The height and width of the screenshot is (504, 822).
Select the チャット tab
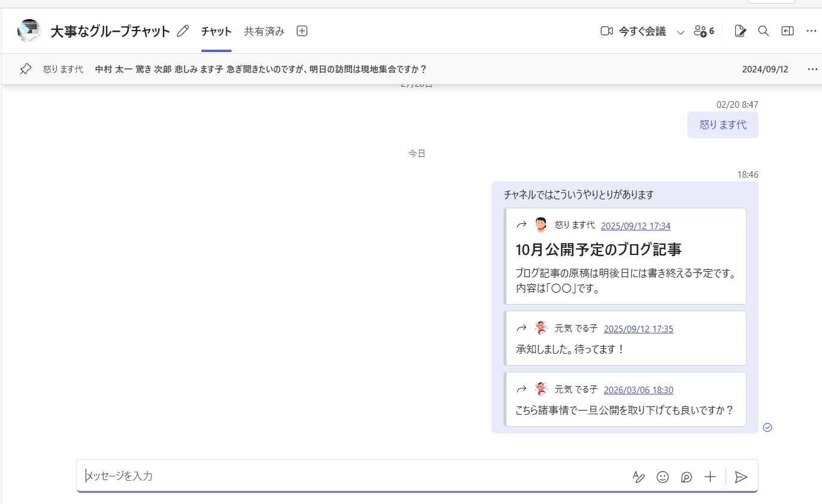(216, 32)
